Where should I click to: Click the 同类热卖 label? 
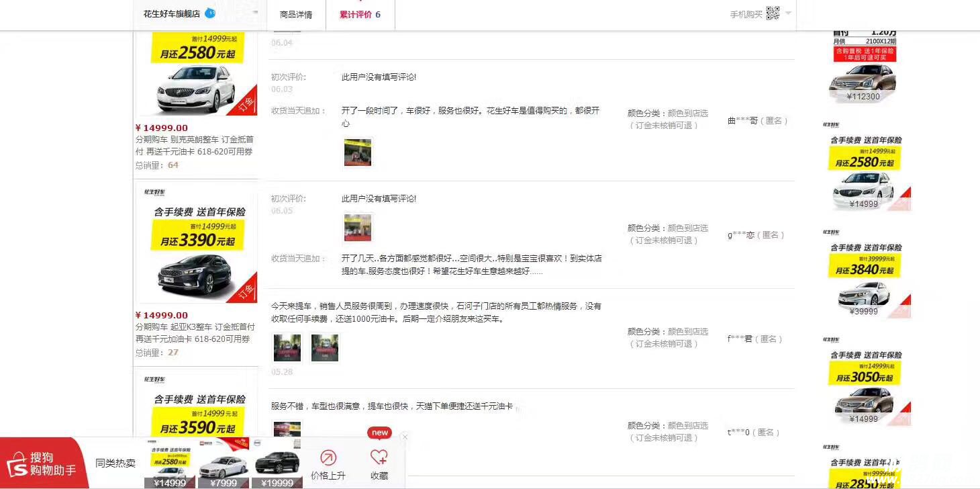pyautogui.click(x=115, y=463)
